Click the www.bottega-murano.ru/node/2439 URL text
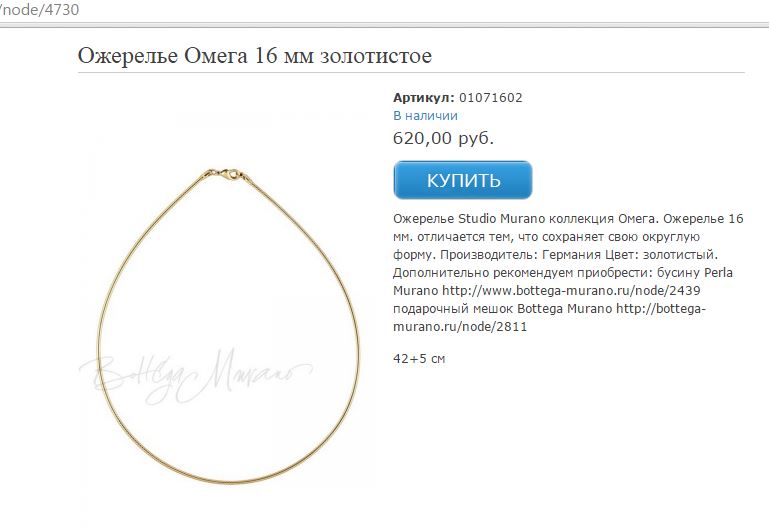769x529 pixels. [571, 291]
